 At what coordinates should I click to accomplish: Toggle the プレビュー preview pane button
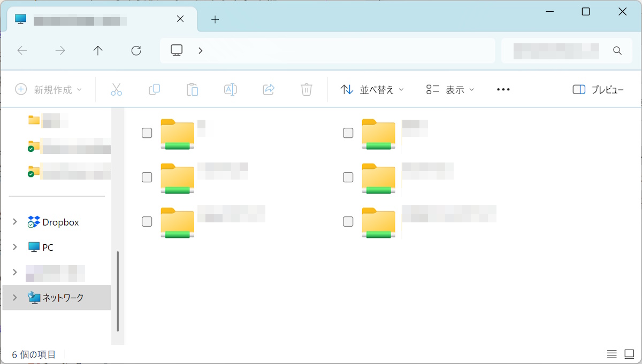click(598, 90)
